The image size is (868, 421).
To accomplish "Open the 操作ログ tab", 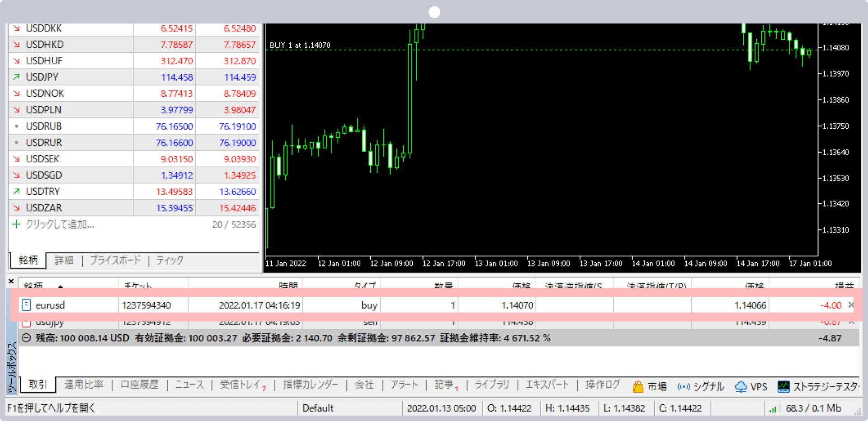I will (x=603, y=385).
